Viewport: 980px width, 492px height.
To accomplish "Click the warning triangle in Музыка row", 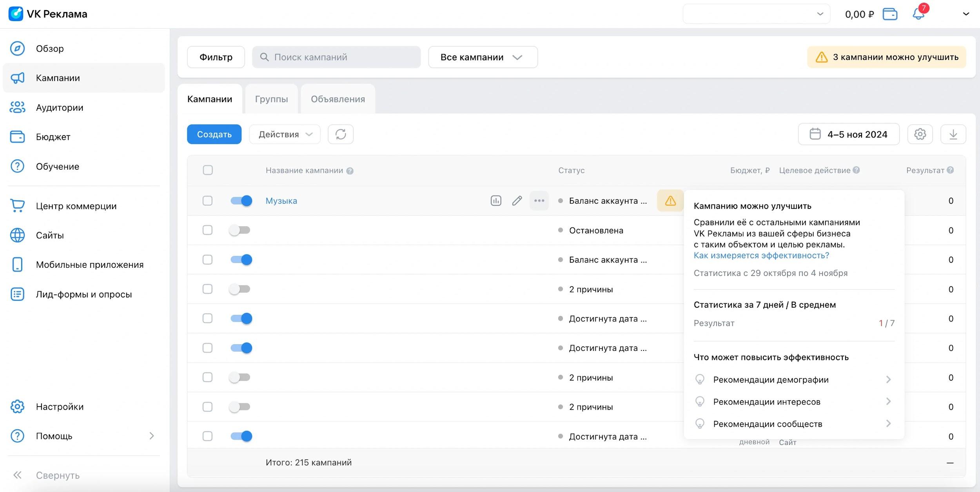I will click(x=670, y=201).
